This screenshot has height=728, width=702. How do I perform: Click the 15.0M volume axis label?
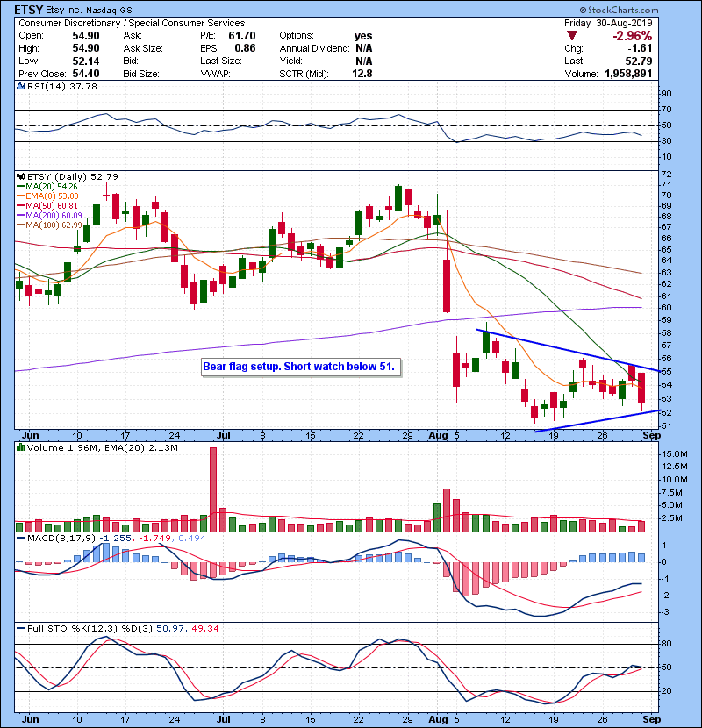pos(675,454)
